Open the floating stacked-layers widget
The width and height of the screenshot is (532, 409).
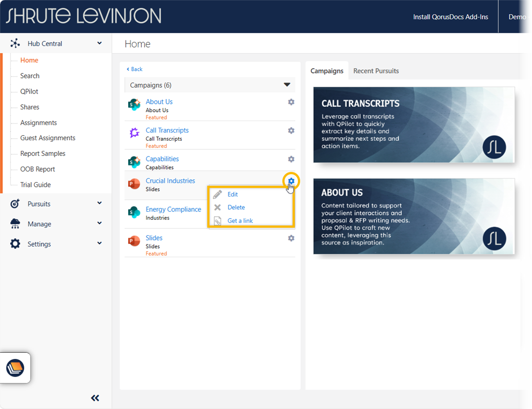[15, 368]
